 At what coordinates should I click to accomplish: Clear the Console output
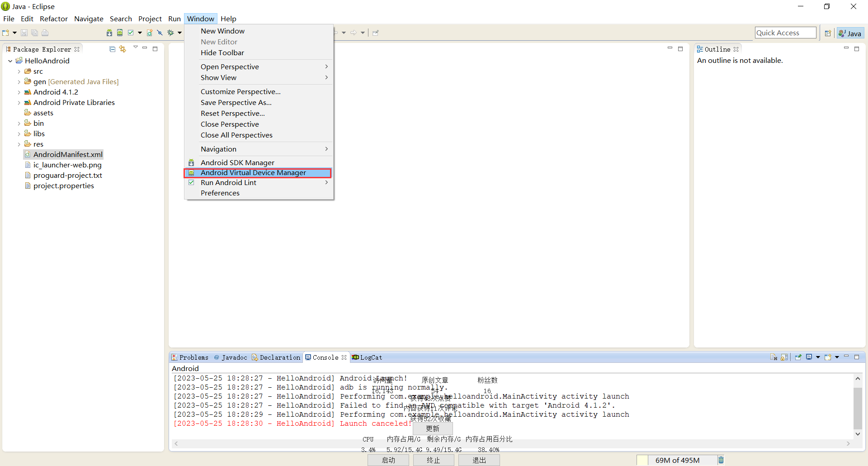(x=774, y=357)
